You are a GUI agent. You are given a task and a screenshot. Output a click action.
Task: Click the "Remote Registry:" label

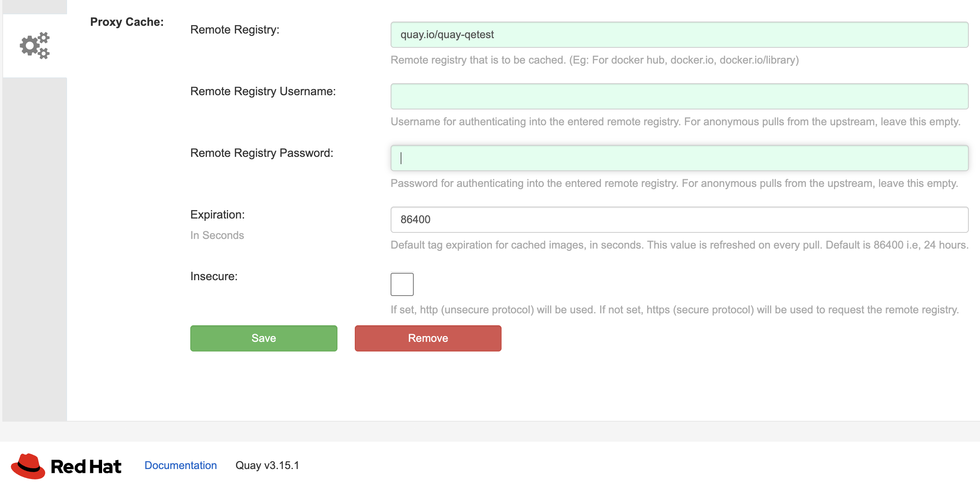(x=235, y=30)
